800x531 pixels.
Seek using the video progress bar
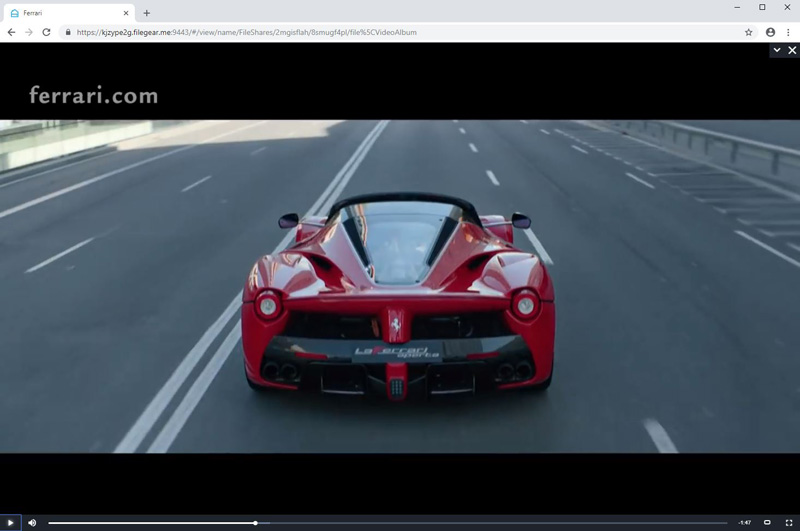coord(388,522)
